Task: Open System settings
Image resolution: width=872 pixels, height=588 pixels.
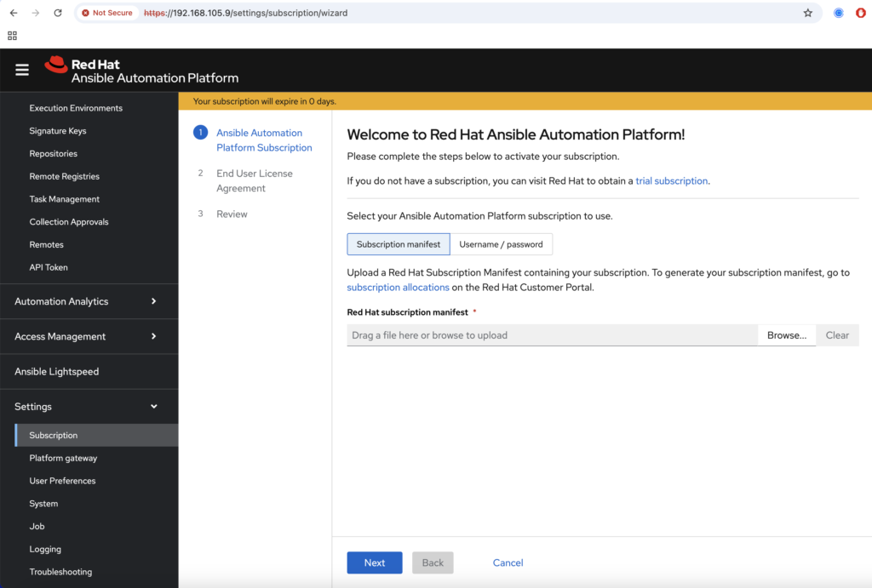Action: click(x=43, y=504)
